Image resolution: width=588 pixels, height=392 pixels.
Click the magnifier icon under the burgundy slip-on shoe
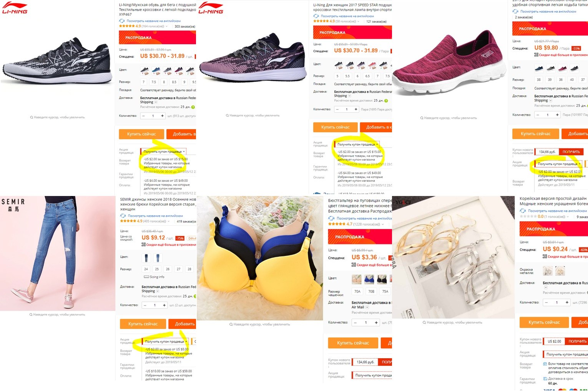coord(422,118)
